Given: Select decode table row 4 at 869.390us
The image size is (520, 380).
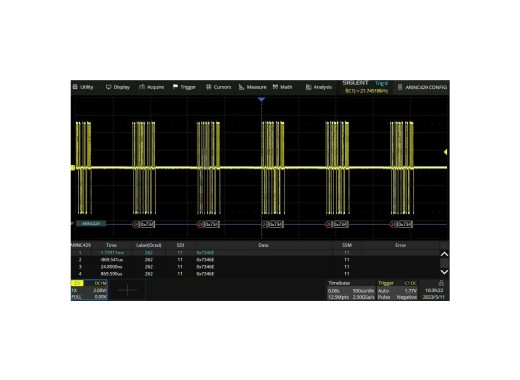Looking at the screenshot, I should click(255, 274).
